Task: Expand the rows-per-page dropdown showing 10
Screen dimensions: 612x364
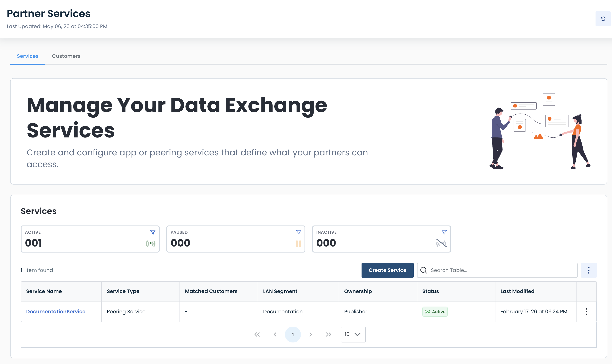Action: (x=353, y=334)
